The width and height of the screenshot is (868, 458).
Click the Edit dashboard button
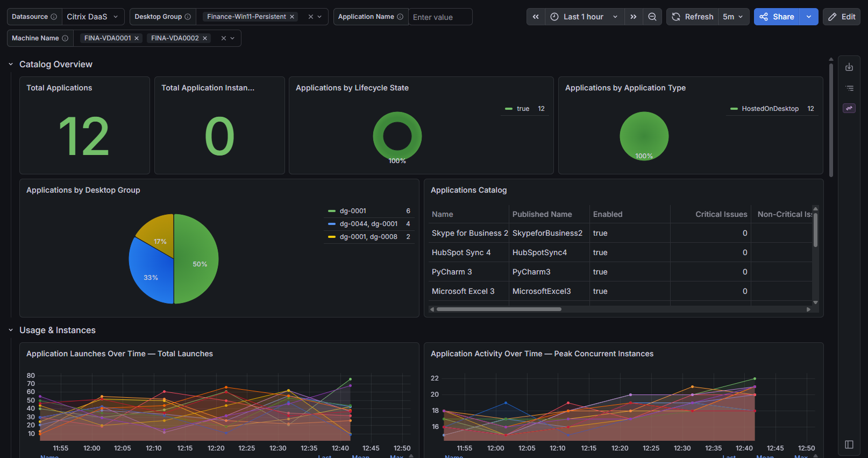(x=842, y=17)
